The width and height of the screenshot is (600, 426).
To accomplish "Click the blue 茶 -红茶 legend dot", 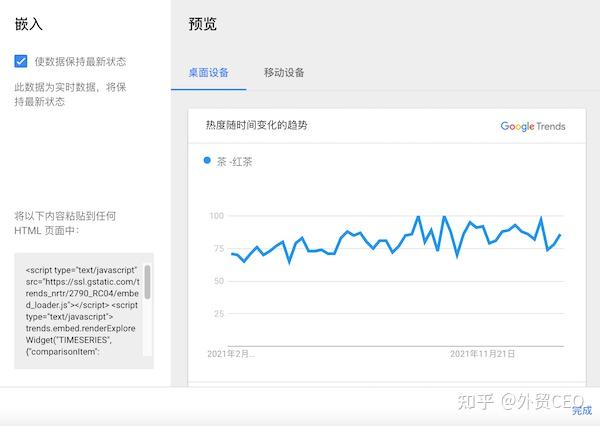I will (207, 160).
